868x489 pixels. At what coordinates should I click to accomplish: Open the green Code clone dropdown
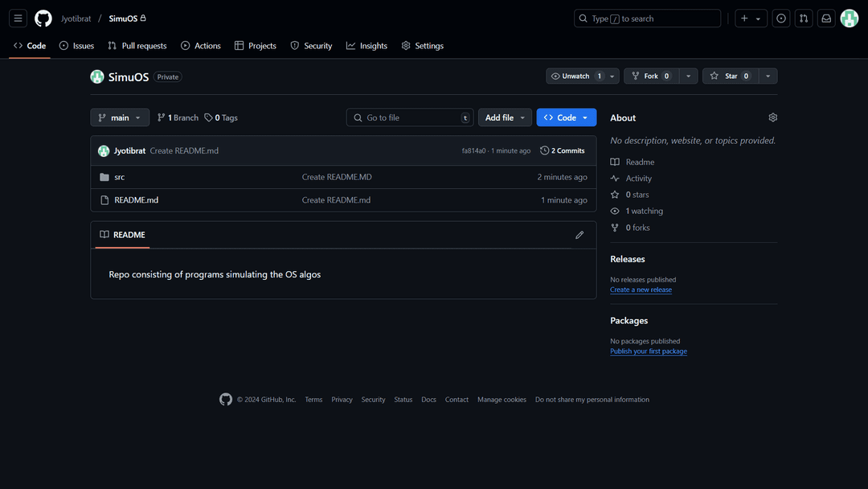click(567, 117)
